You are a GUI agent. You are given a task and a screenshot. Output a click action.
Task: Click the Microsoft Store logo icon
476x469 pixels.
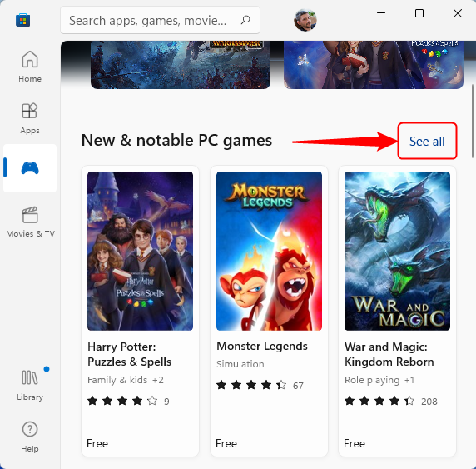tap(22, 21)
